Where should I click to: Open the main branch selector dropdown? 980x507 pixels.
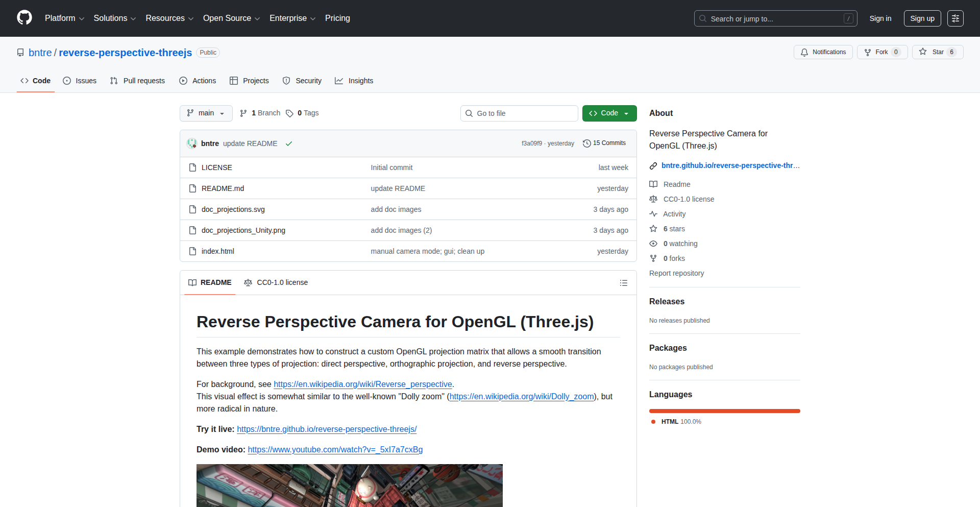pyautogui.click(x=206, y=113)
